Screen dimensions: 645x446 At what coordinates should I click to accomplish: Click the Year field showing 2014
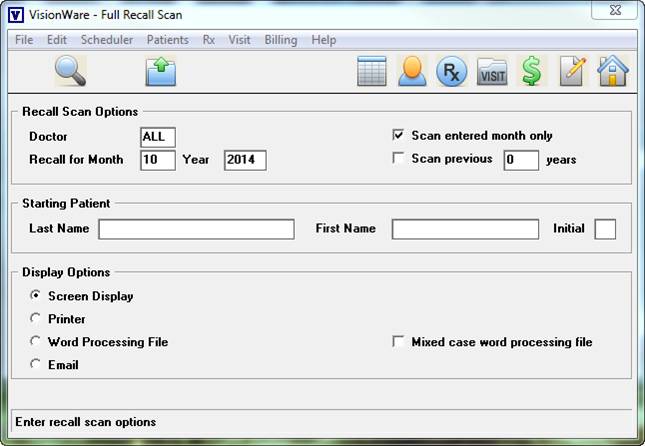[x=245, y=160]
